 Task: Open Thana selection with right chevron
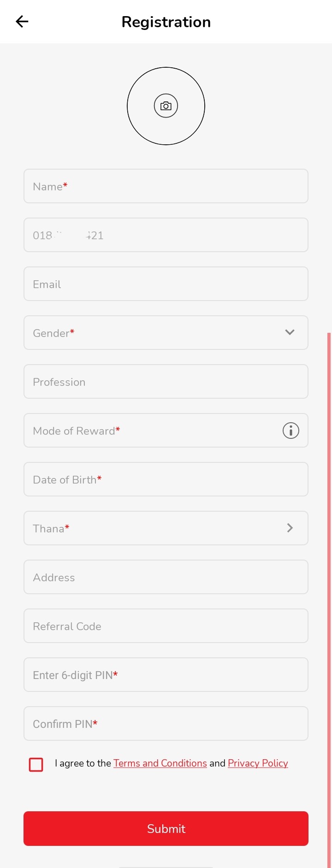tap(290, 528)
